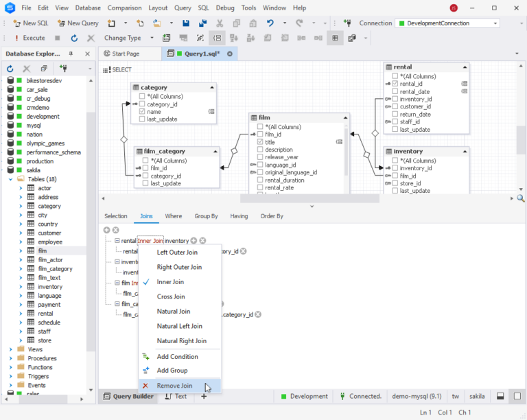Viewport: 527px width, 420px height.
Task: Uncheck the title column in film table
Action: (x=260, y=142)
